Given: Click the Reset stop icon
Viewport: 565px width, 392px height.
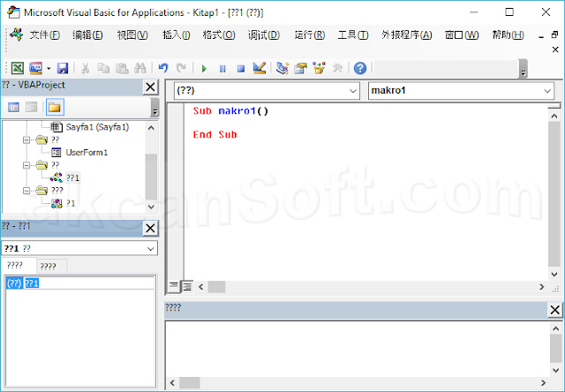Looking at the screenshot, I should pos(241,68).
